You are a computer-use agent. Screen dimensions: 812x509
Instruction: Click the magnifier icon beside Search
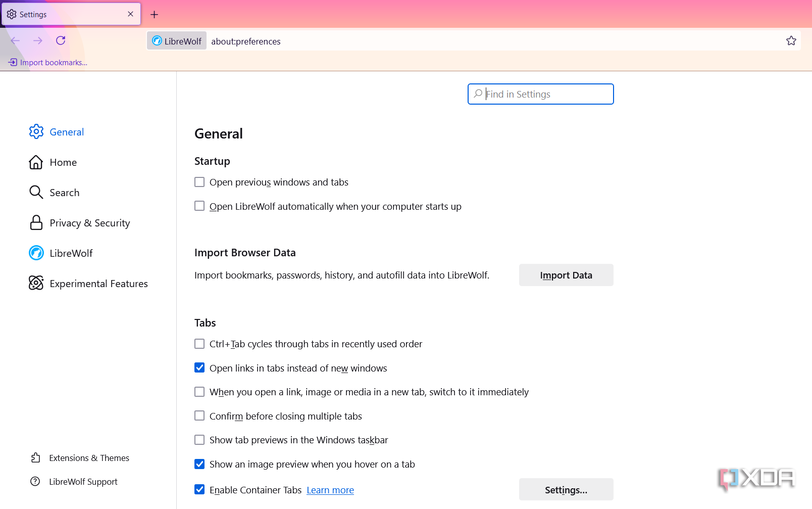tap(36, 193)
